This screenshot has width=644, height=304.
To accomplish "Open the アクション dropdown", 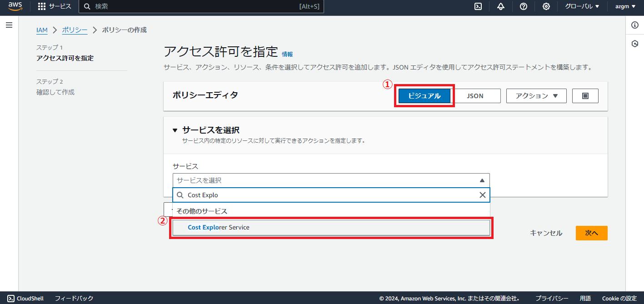I will pos(536,95).
